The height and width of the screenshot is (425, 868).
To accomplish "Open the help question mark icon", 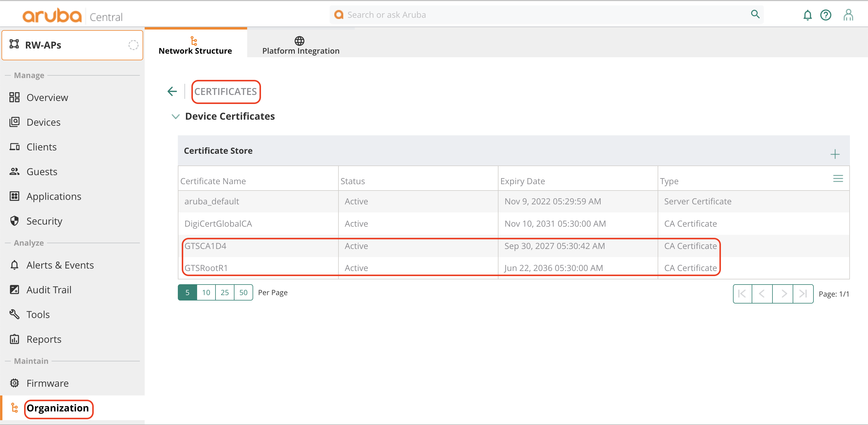I will tap(826, 15).
